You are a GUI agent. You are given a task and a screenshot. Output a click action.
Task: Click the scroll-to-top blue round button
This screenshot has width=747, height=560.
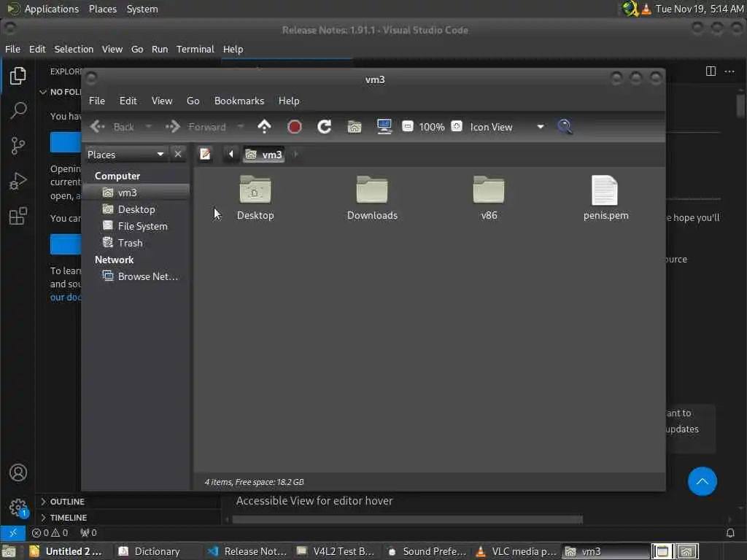[703, 481]
